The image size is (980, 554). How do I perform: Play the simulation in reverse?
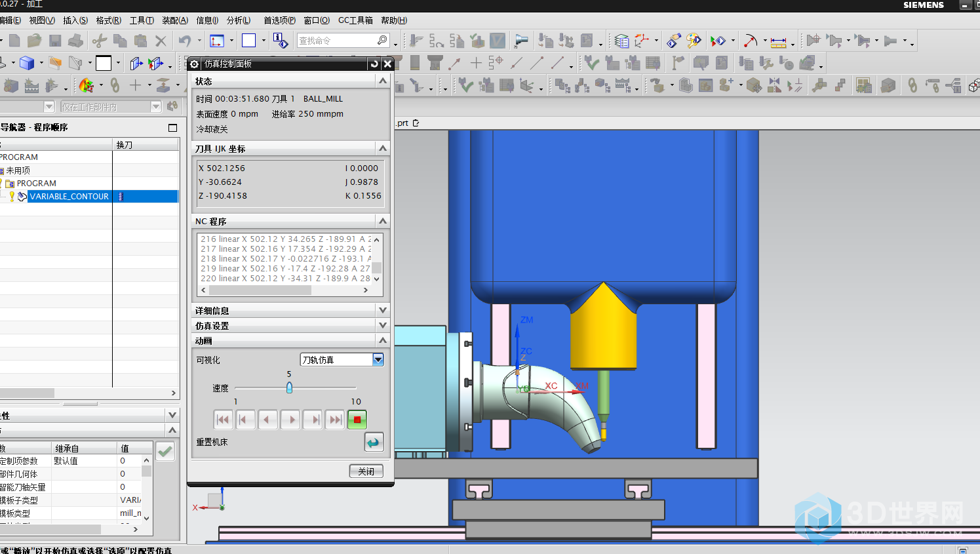click(x=267, y=420)
